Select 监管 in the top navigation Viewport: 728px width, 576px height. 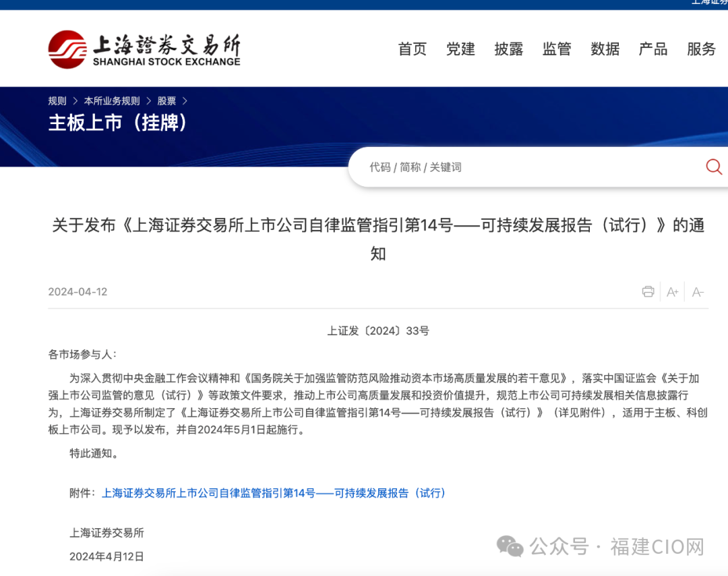click(557, 49)
